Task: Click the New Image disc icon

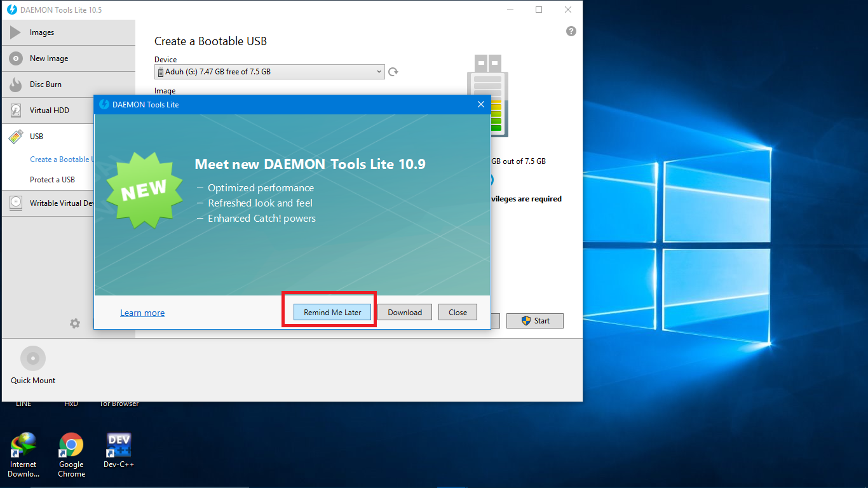Action: [16, 58]
